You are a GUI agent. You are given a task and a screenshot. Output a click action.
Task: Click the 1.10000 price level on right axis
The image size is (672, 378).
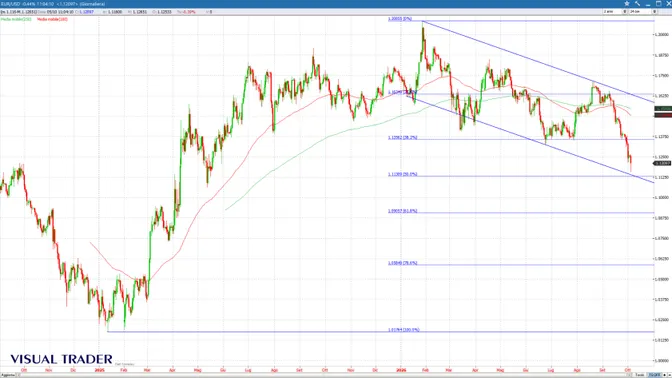[662, 198]
